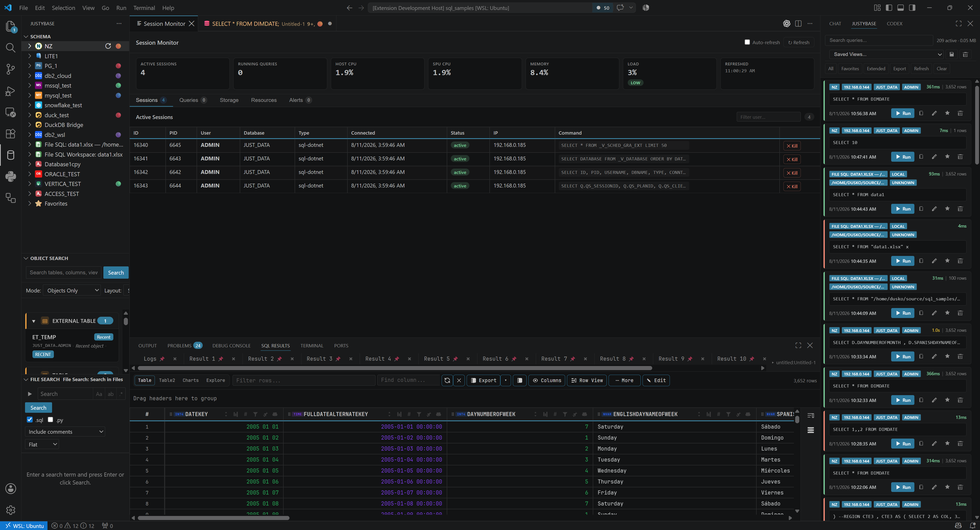Run the SELECT 10 history query

click(902, 157)
